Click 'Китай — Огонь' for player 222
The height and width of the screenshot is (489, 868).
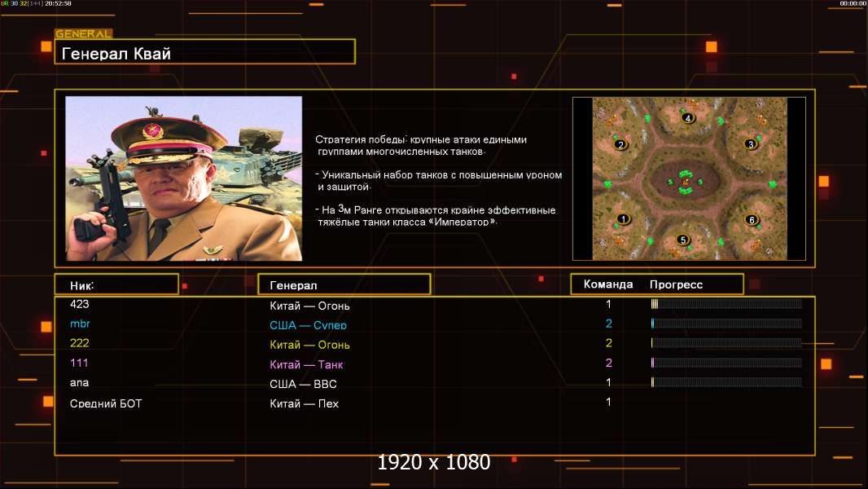point(309,345)
